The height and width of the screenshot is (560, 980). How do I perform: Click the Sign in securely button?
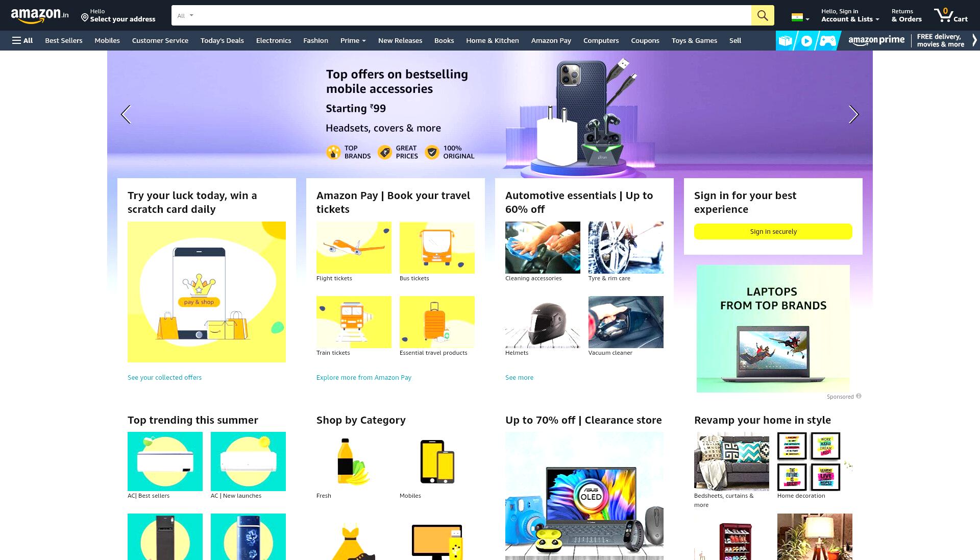773,231
